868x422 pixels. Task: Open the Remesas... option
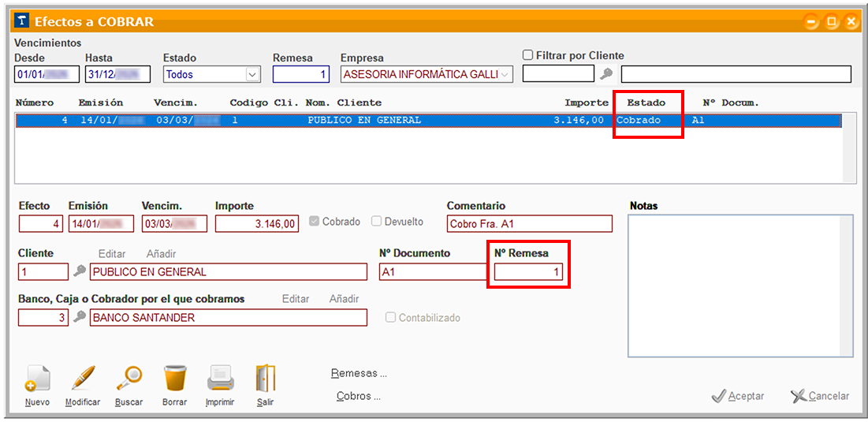[359, 374]
